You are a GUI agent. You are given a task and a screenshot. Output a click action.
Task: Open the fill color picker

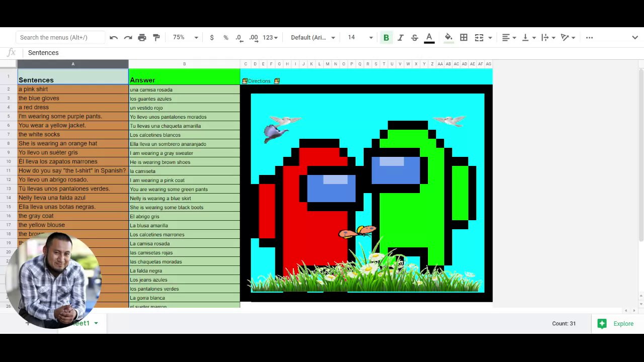point(449,38)
